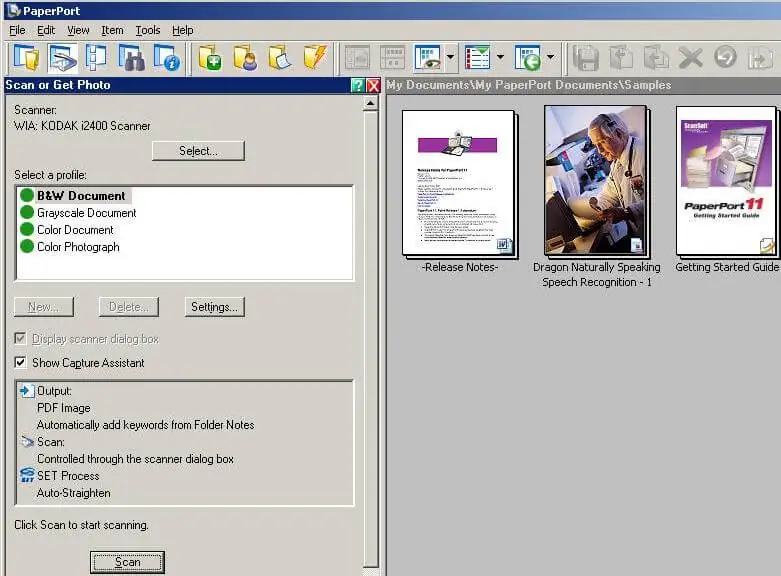
Task: Open the Tools menu
Action: [x=147, y=30]
